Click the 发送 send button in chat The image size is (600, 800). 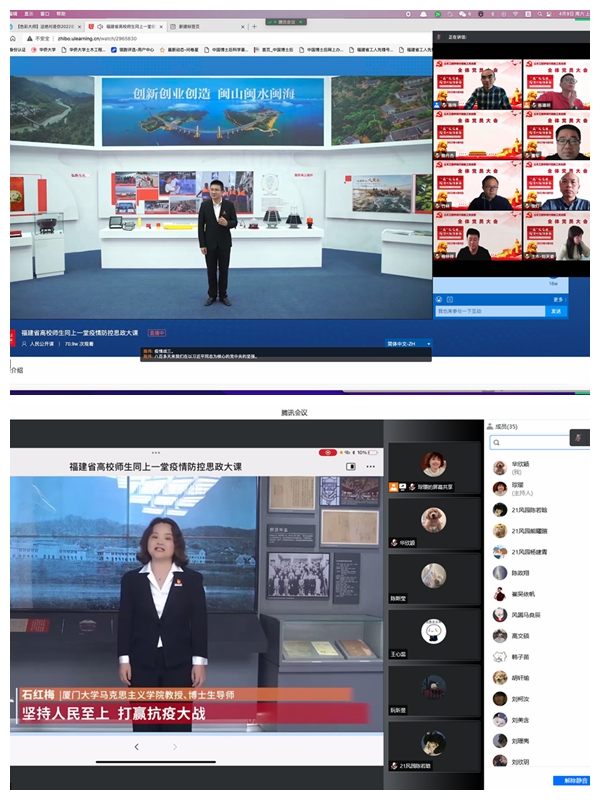pyautogui.click(x=556, y=310)
